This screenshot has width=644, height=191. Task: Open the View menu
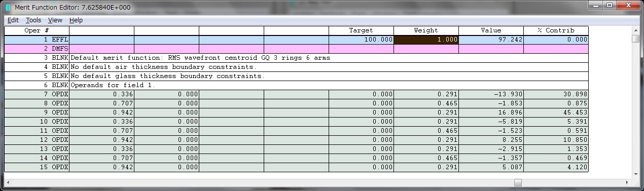[55, 20]
